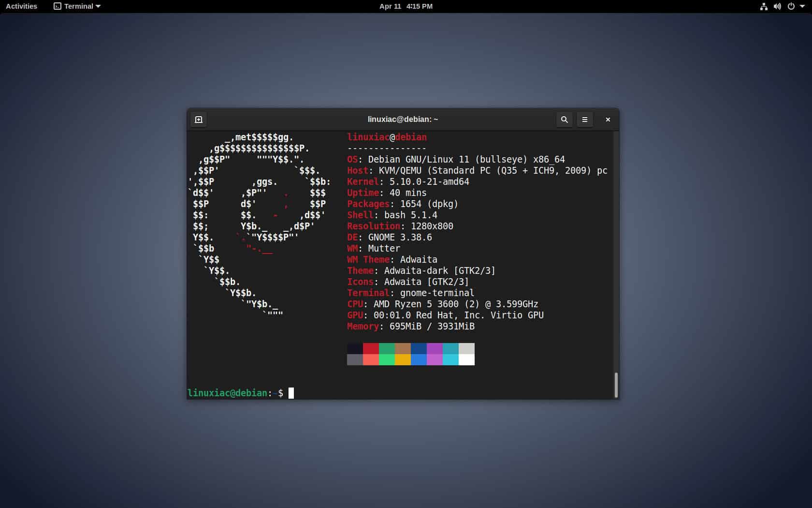The width and height of the screenshot is (812, 508).
Task: Expand the Terminal menu chevron in the top bar
Action: pos(99,6)
